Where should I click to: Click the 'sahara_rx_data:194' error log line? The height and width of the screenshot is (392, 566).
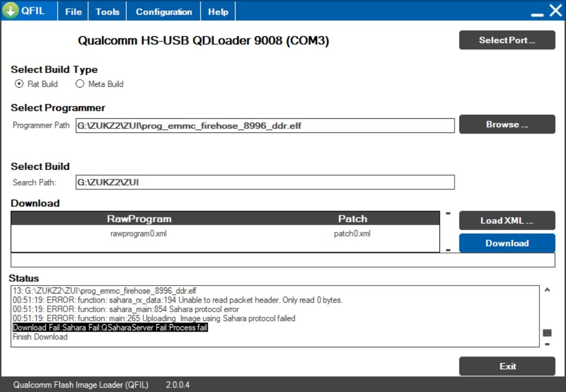click(x=178, y=300)
